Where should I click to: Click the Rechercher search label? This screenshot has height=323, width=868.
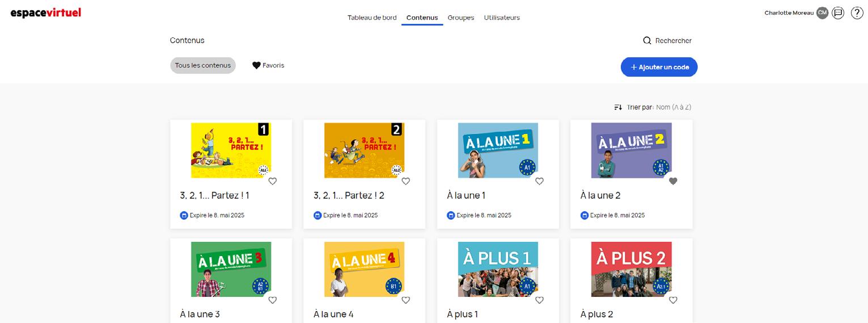click(x=674, y=41)
